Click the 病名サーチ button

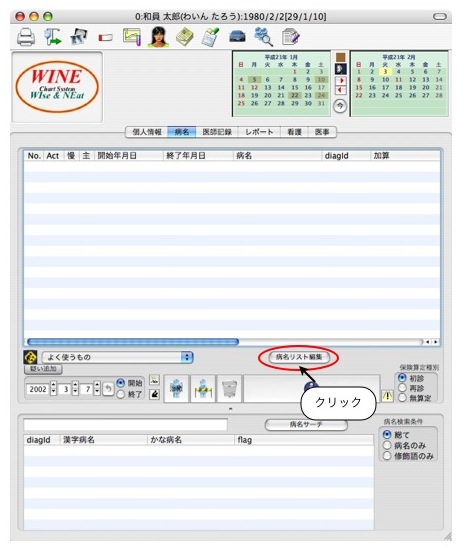[x=306, y=424]
